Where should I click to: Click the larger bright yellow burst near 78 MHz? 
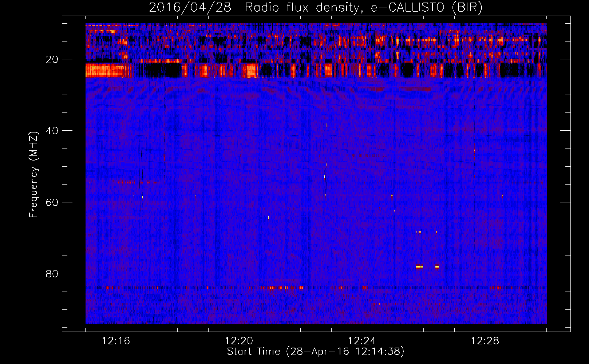pyautogui.click(x=419, y=267)
